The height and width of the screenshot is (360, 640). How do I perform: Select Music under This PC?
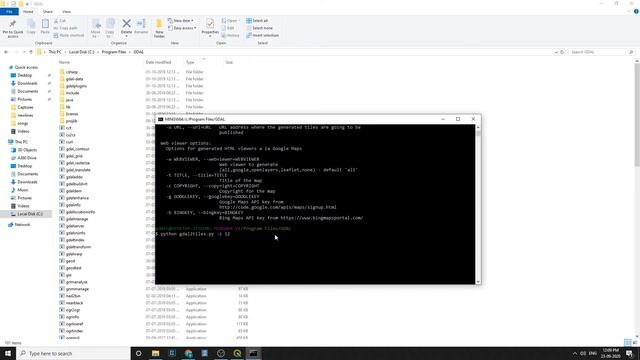(x=23, y=190)
